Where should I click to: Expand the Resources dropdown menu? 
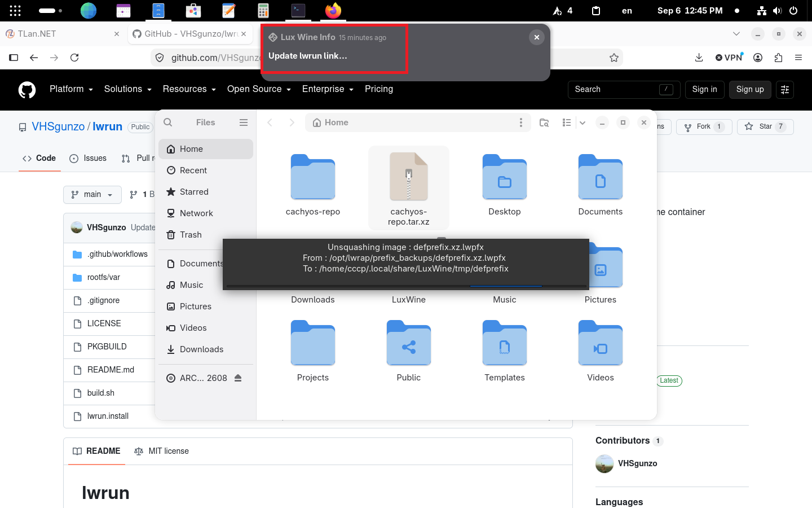[x=189, y=89]
